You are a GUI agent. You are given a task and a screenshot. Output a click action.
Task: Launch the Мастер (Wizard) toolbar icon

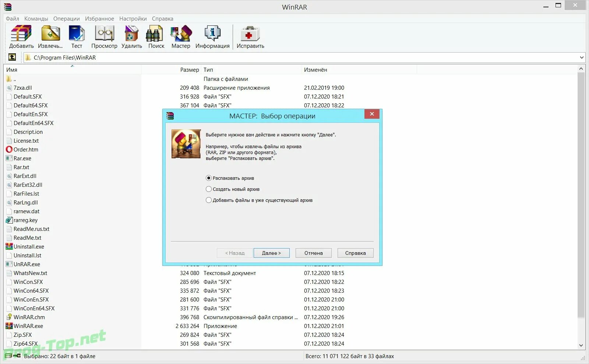(x=181, y=33)
